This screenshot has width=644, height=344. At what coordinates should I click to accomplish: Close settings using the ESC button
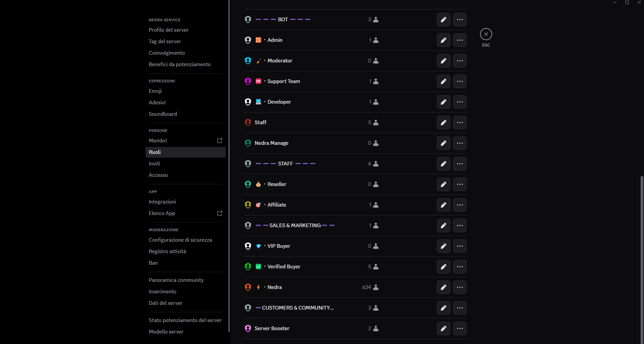tap(486, 34)
